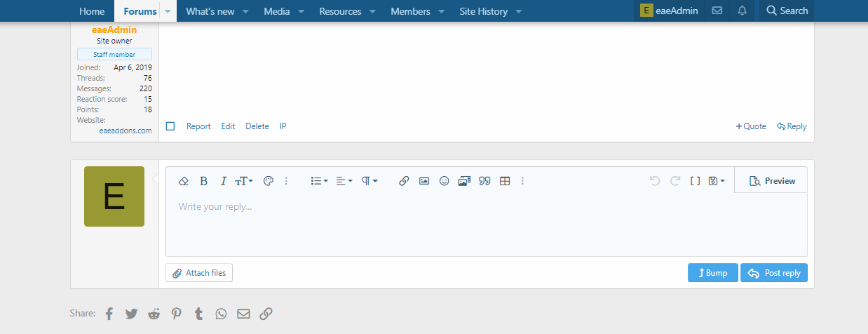
Task: Insert a link with chain icon
Action: tap(404, 181)
